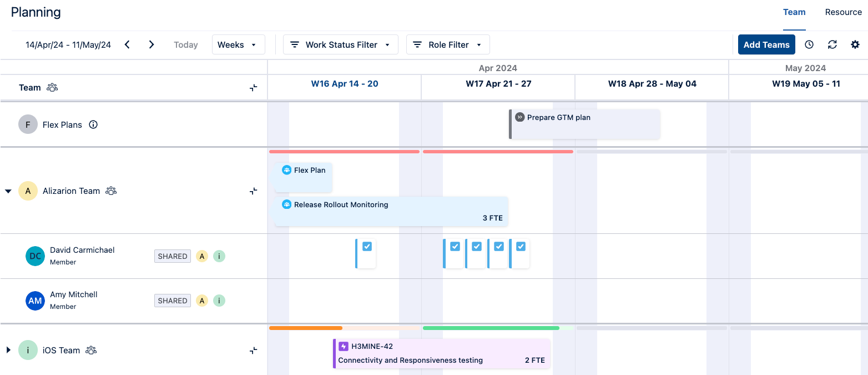Click the Today button
Image resolution: width=868 pixels, height=375 pixels.
185,44
